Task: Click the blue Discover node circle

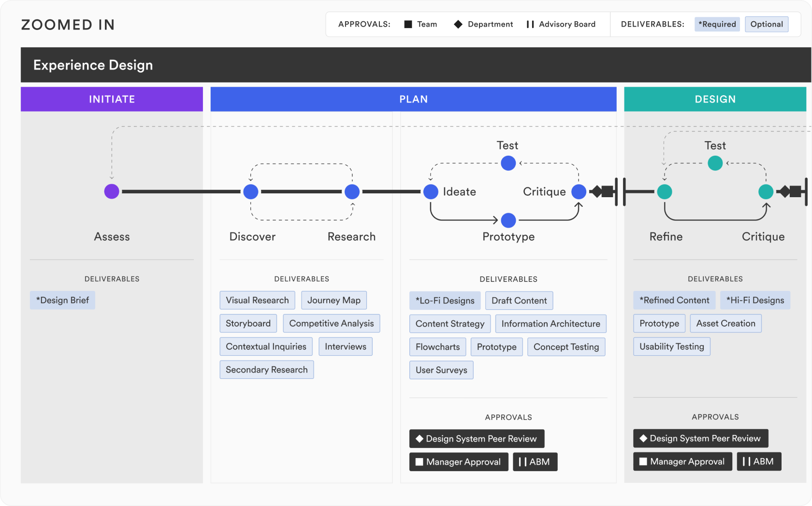Action: click(251, 191)
